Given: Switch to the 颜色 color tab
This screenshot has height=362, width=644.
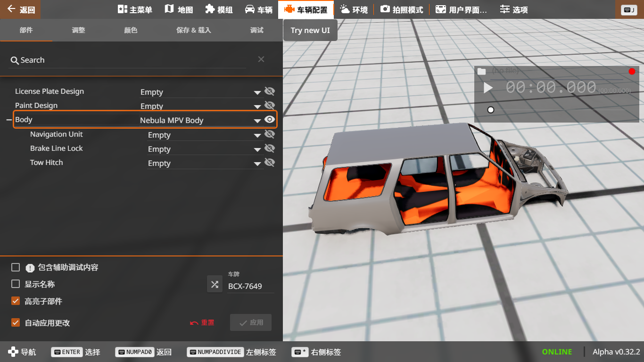Looking at the screenshot, I should coord(131,30).
